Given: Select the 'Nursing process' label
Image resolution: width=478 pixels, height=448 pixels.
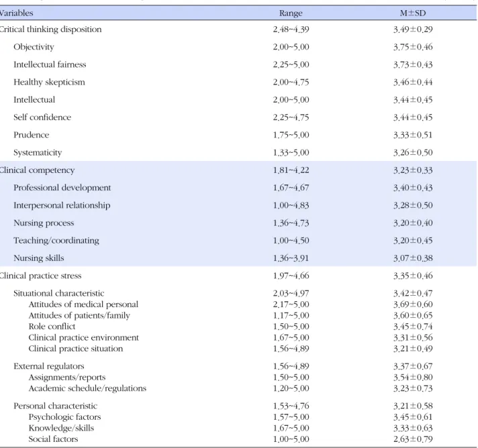Looking at the screenshot, I should (44, 223).
